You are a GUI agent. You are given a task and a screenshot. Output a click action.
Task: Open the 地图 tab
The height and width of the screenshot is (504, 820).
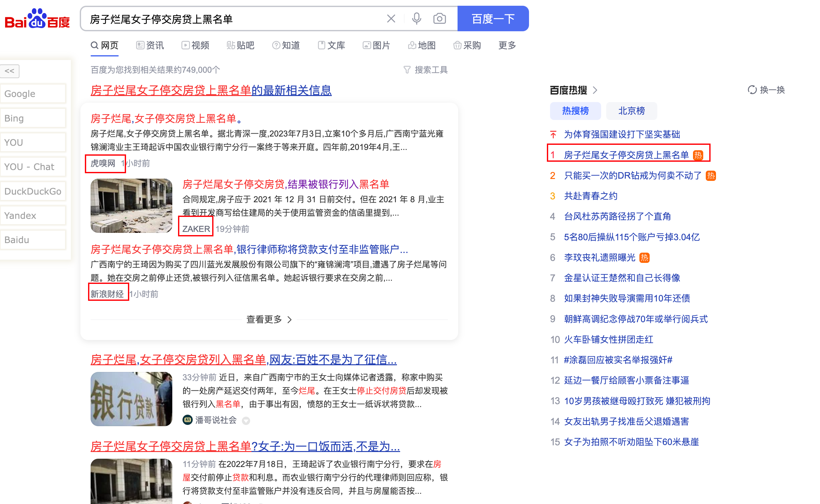click(x=422, y=45)
